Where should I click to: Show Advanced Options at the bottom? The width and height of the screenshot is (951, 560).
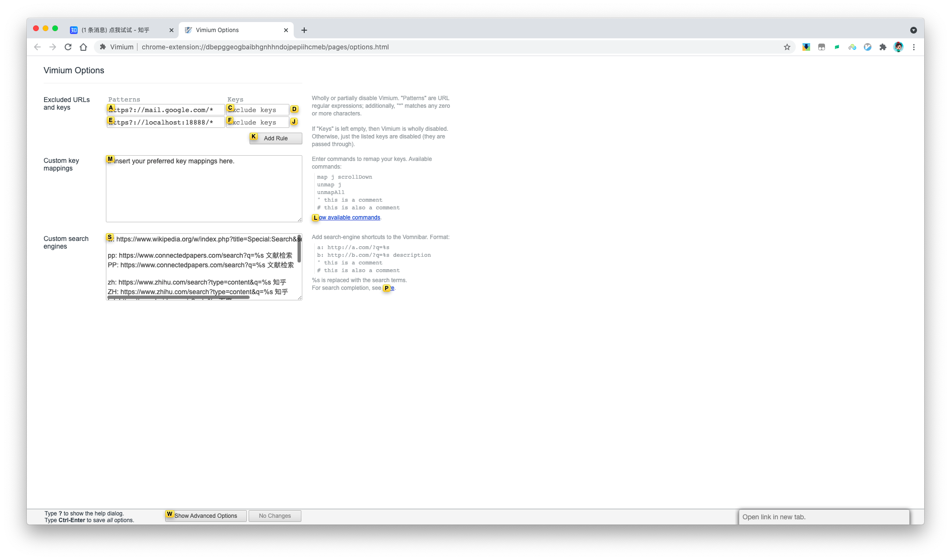click(206, 516)
